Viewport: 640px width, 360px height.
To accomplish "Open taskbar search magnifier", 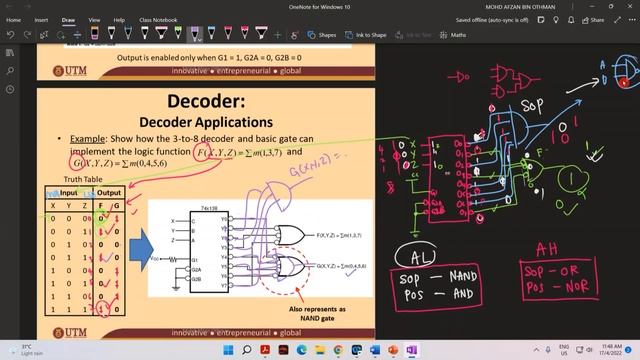I will pos(247,350).
